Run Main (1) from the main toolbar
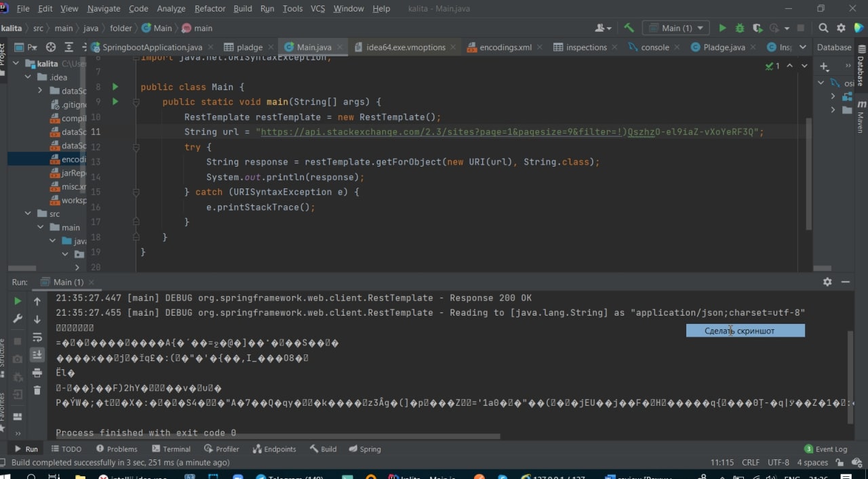The width and height of the screenshot is (868, 479). click(722, 28)
